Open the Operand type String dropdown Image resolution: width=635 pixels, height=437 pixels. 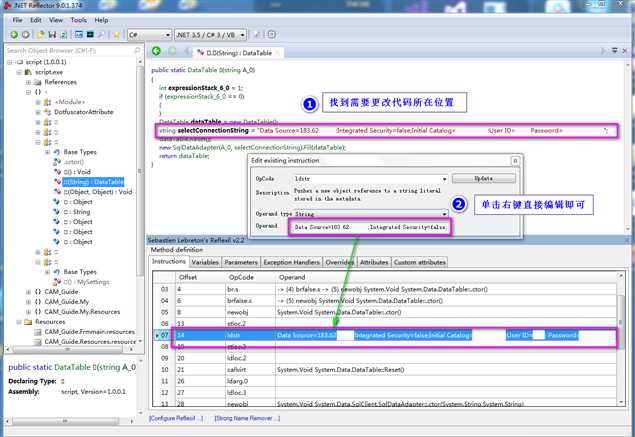click(x=444, y=213)
